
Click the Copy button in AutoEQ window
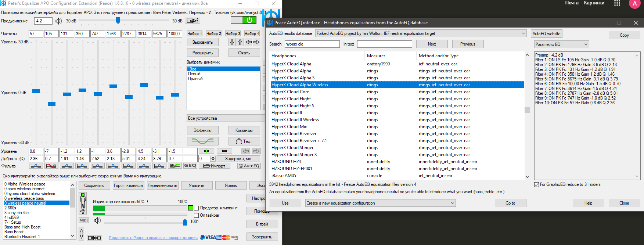tap(624, 35)
